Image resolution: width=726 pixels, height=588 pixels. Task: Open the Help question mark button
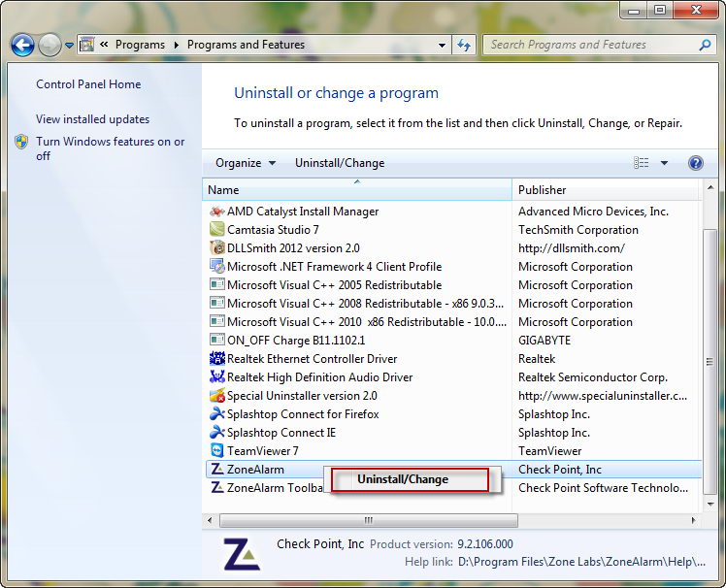tap(696, 163)
